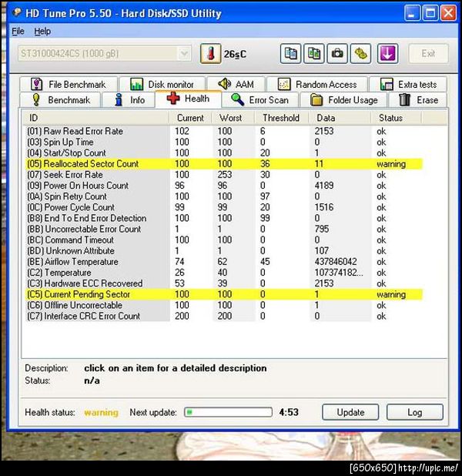The image size is (462, 476).
Task: Click the copy text to clipboard icon
Action: (x=290, y=54)
